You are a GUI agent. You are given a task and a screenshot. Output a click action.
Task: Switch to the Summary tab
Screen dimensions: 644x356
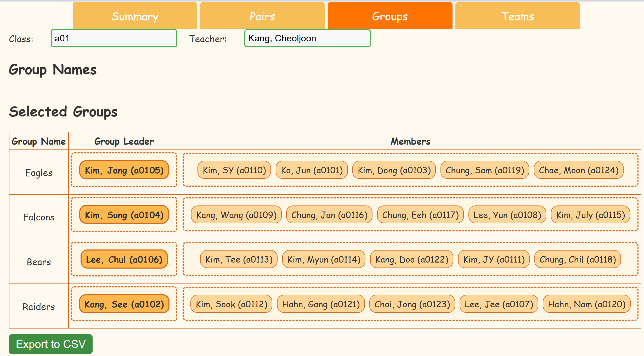click(x=135, y=16)
